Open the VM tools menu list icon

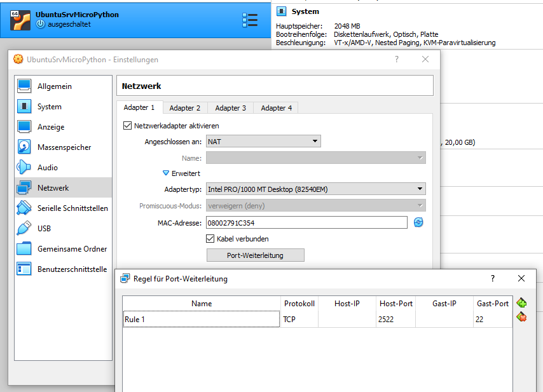250,20
